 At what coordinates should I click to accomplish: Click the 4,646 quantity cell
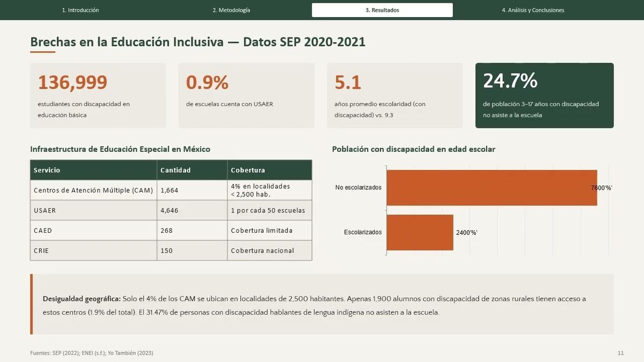[x=192, y=211]
